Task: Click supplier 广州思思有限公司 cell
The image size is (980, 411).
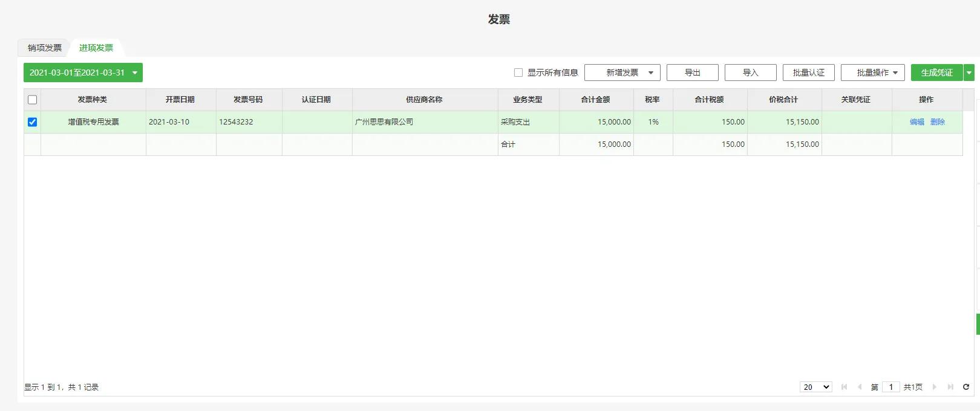Action: 425,122
